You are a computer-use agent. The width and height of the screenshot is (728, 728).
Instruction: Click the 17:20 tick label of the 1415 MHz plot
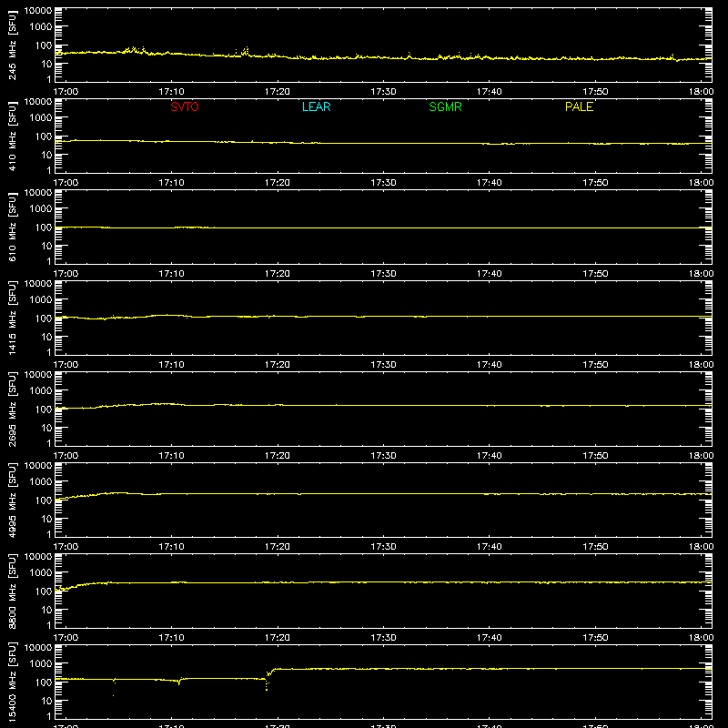(x=278, y=365)
